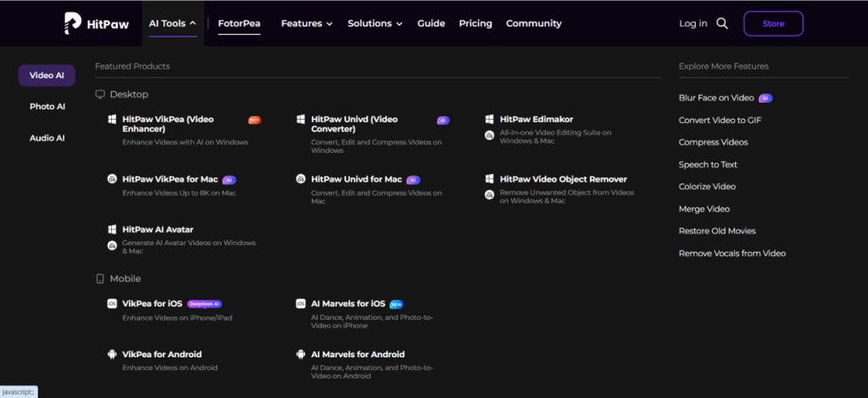
Task: Click Windows icon next to HitPaw Edimakor
Action: [489, 119]
